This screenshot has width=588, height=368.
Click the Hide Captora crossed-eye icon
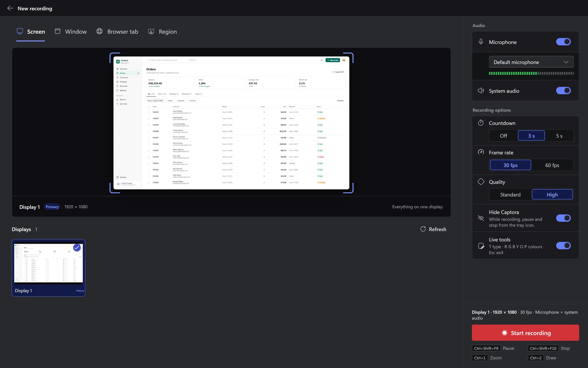pyautogui.click(x=481, y=218)
